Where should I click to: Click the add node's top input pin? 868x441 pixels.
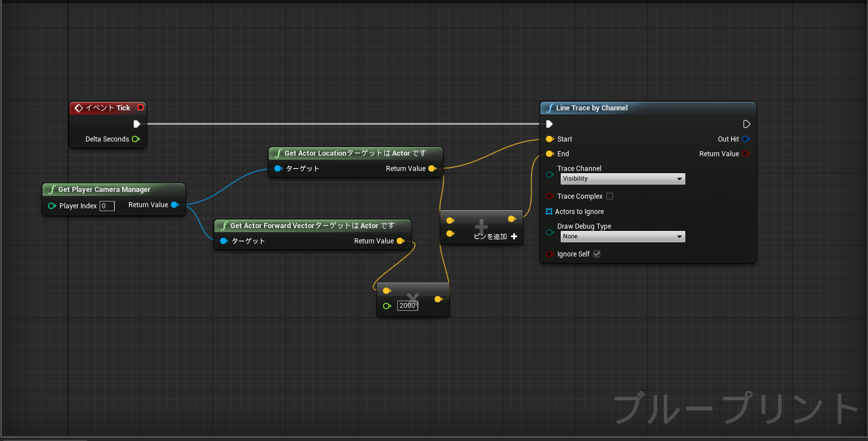(450, 221)
